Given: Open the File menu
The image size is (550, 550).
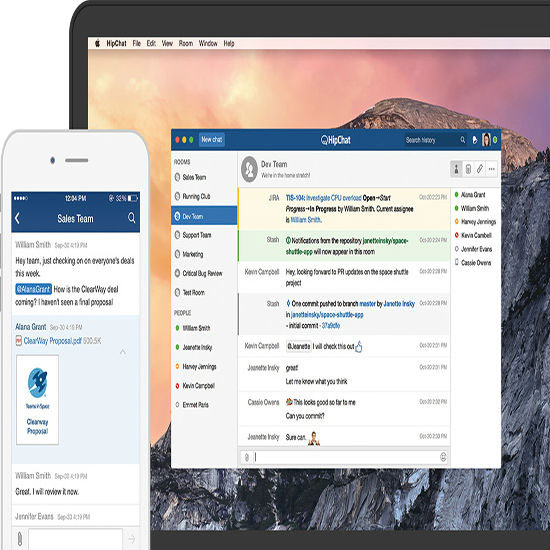Looking at the screenshot, I should click(136, 43).
